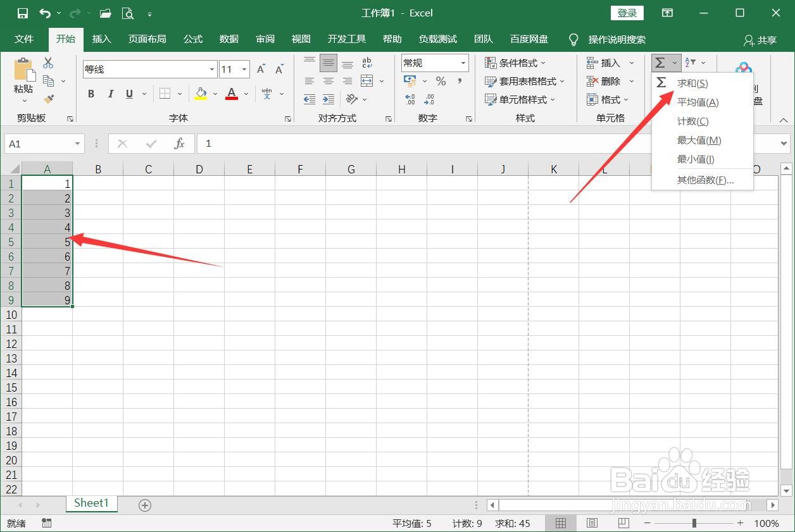Select Max from the AutoSum menu
This screenshot has height=532, width=795.
click(699, 140)
